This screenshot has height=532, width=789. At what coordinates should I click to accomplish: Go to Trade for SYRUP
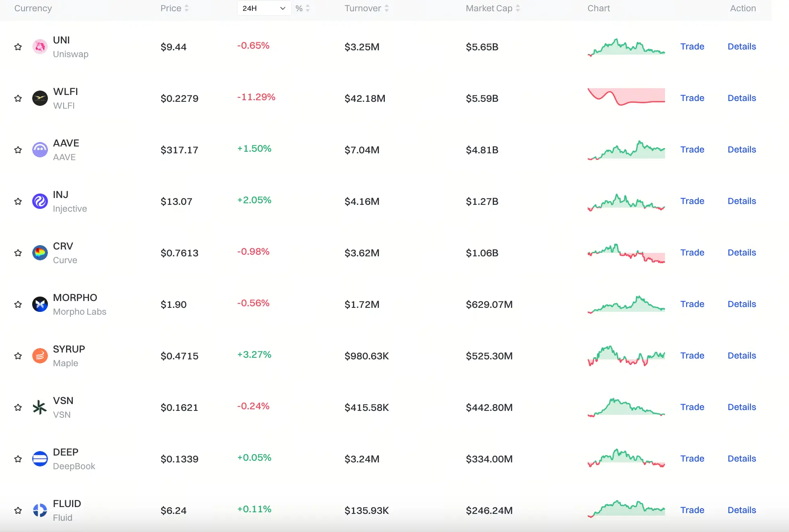(692, 356)
